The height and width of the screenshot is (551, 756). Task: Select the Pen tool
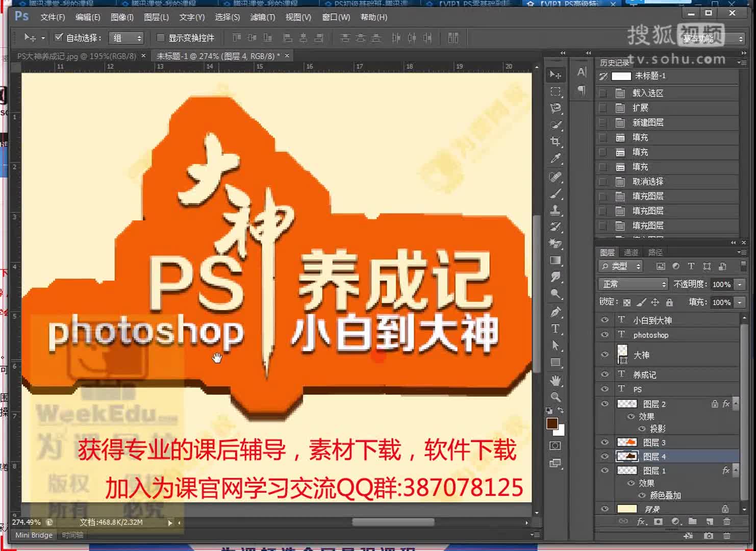click(556, 312)
